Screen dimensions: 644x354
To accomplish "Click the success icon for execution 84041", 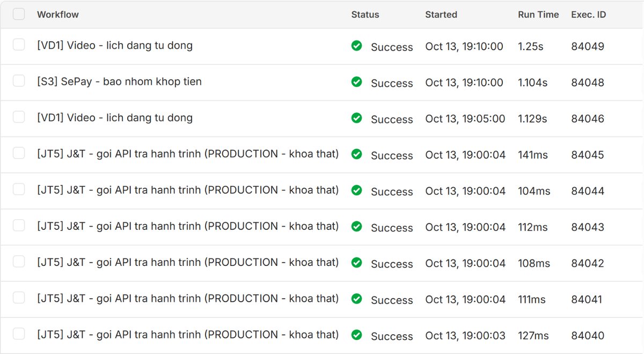I will click(x=356, y=298).
